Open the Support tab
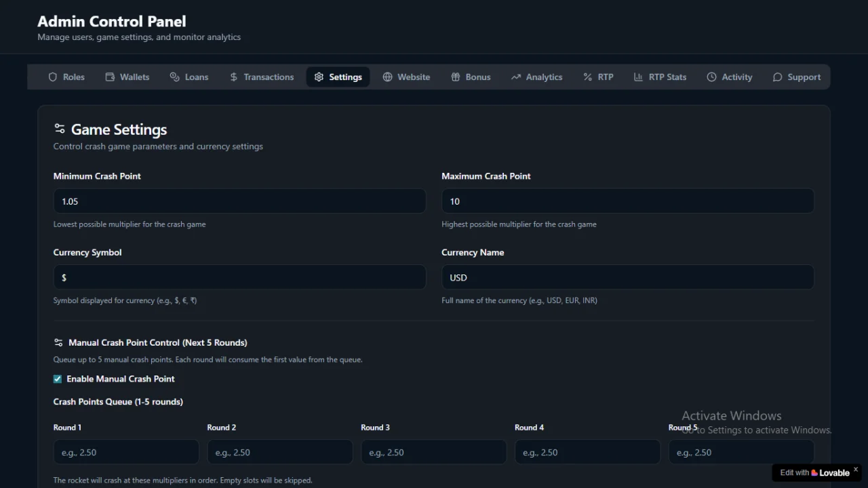 pyautogui.click(x=797, y=77)
